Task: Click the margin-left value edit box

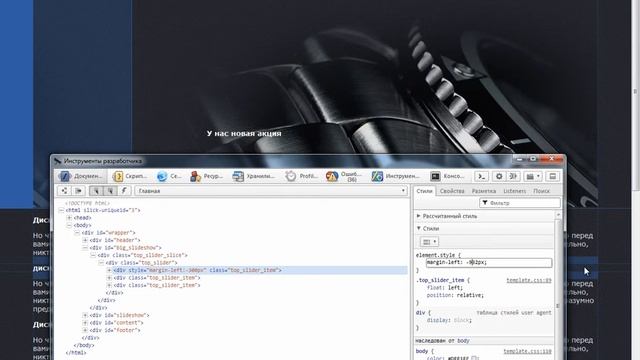Action: coord(489,262)
